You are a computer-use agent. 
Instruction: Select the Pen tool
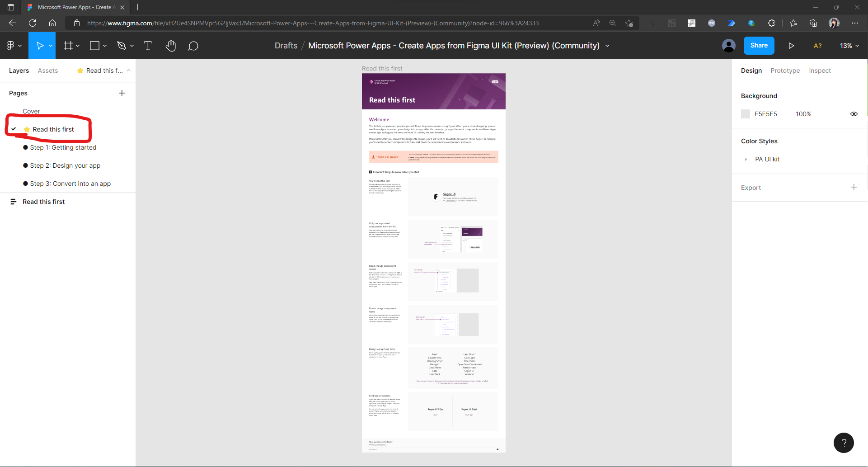click(121, 46)
